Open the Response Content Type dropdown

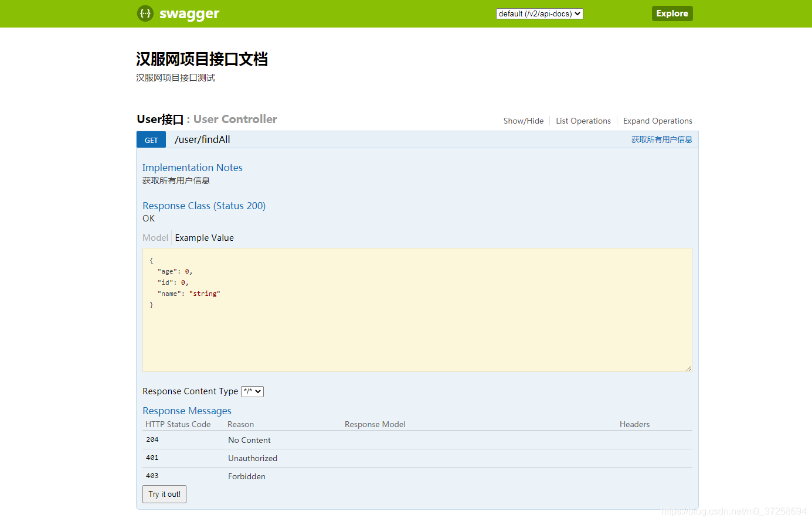point(253,391)
